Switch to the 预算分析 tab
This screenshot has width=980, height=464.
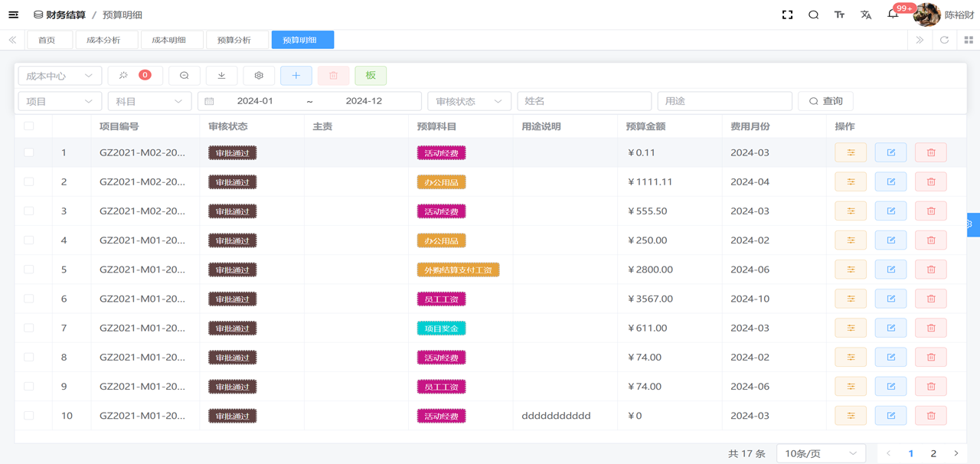point(234,40)
